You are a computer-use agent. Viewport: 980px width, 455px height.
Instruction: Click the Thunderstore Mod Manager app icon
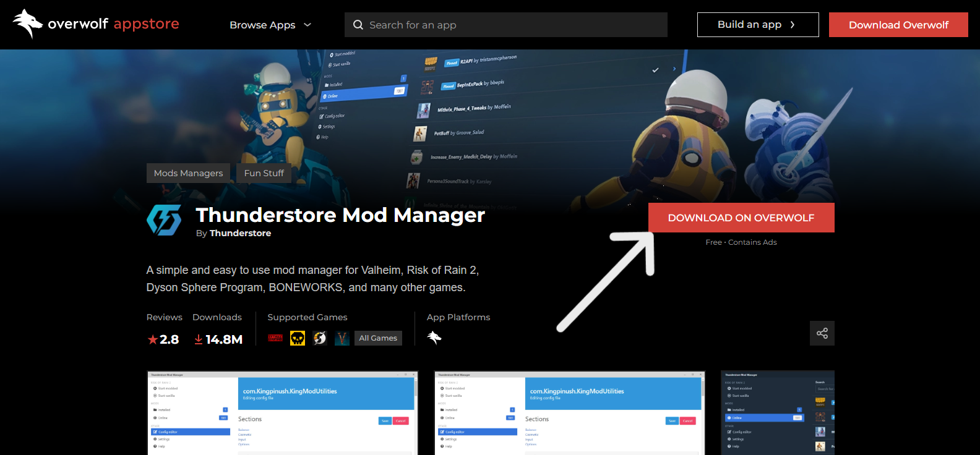point(164,220)
